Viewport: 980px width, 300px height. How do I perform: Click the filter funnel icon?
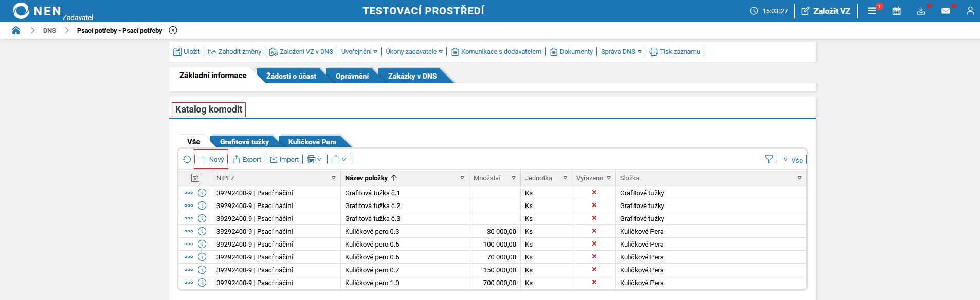pos(769,160)
